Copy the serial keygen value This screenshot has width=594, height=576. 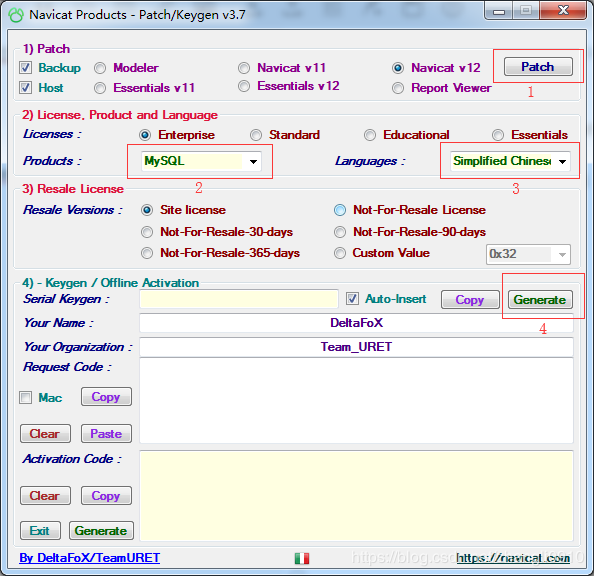470,300
